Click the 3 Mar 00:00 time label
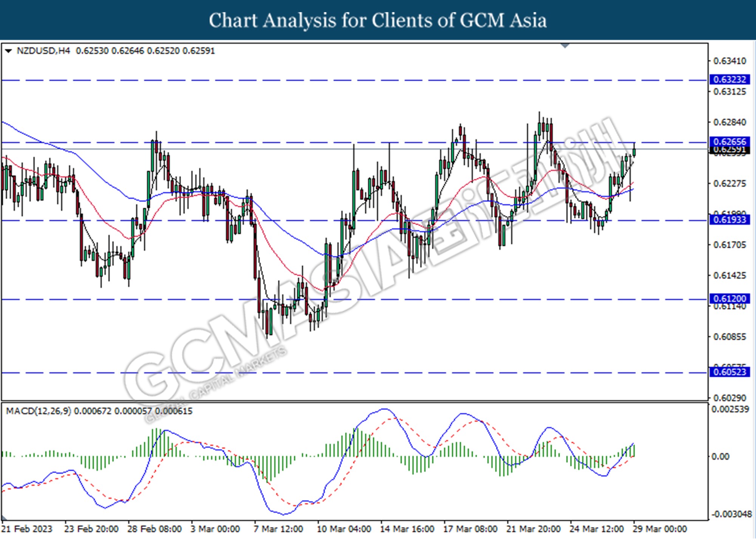756x540 pixels. pyautogui.click(x=215, y=529)
